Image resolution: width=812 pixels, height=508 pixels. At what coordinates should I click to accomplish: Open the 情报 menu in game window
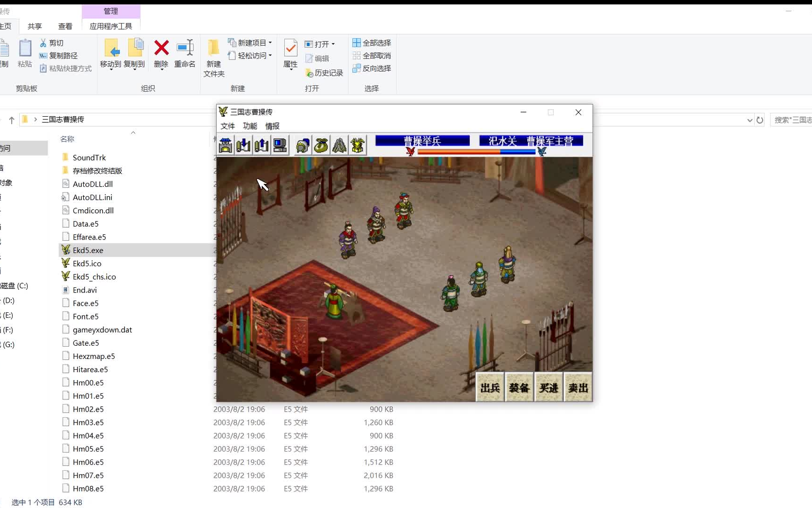[273, 126]
